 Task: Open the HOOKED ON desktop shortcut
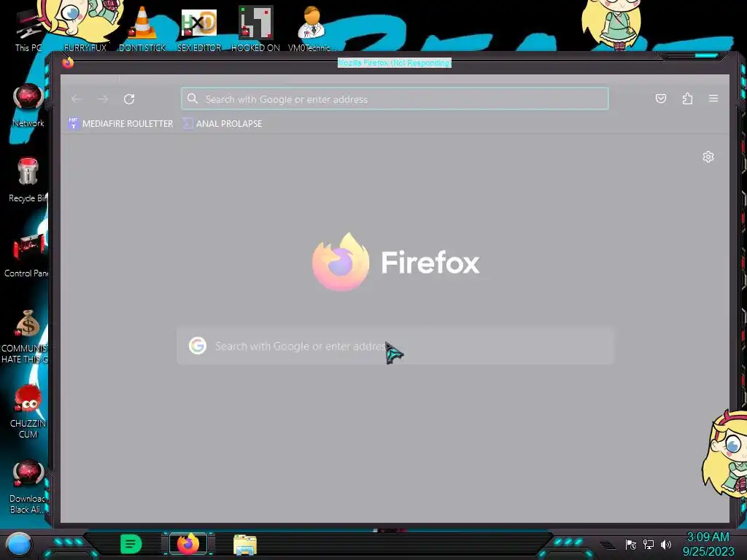tap(255, 28)
